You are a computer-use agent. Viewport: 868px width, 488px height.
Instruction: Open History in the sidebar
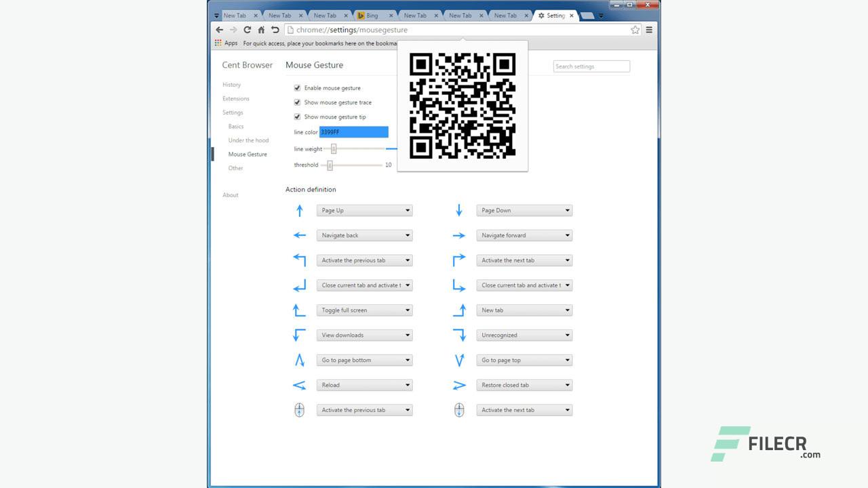point(231,85)
